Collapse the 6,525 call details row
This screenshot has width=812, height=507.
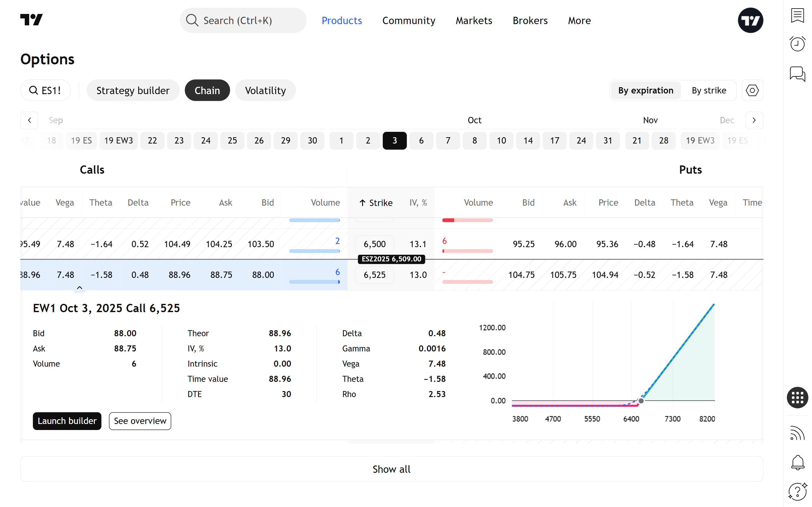point(80,288)
